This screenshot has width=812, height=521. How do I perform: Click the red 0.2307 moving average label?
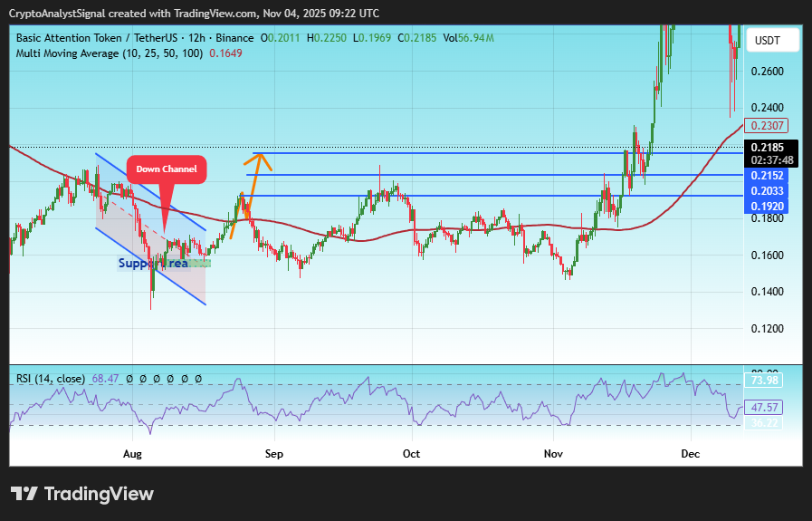tap(767, 125)
